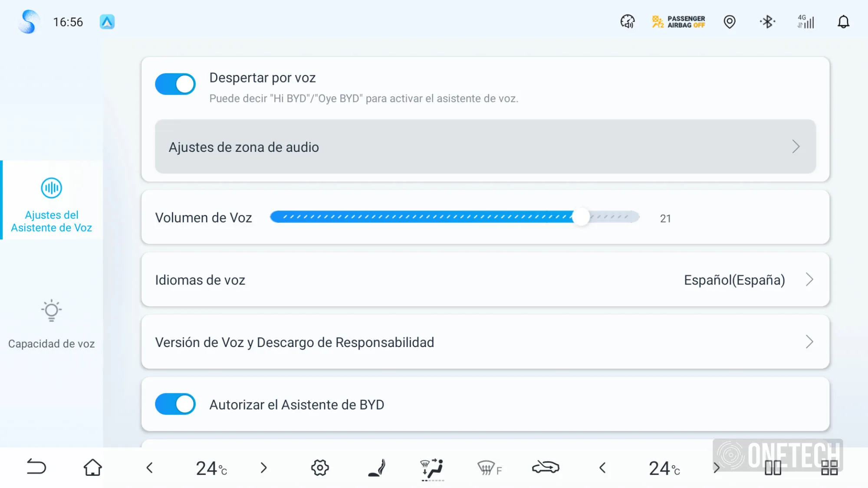This screenshot has height=488, width=868.
Task: Open vehicle settings gear icon
Action: 320,468
